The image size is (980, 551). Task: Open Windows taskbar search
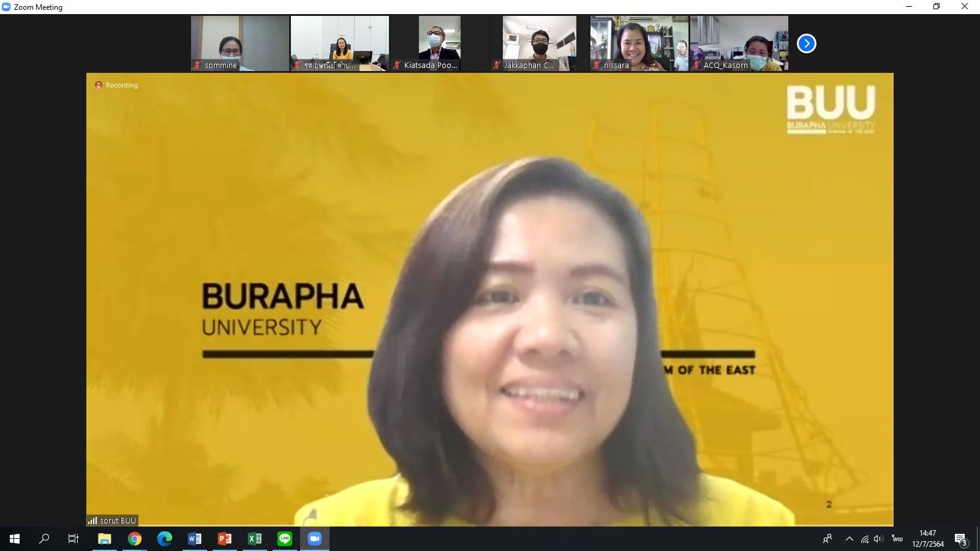pyautogui.click(x=44, y=539)
